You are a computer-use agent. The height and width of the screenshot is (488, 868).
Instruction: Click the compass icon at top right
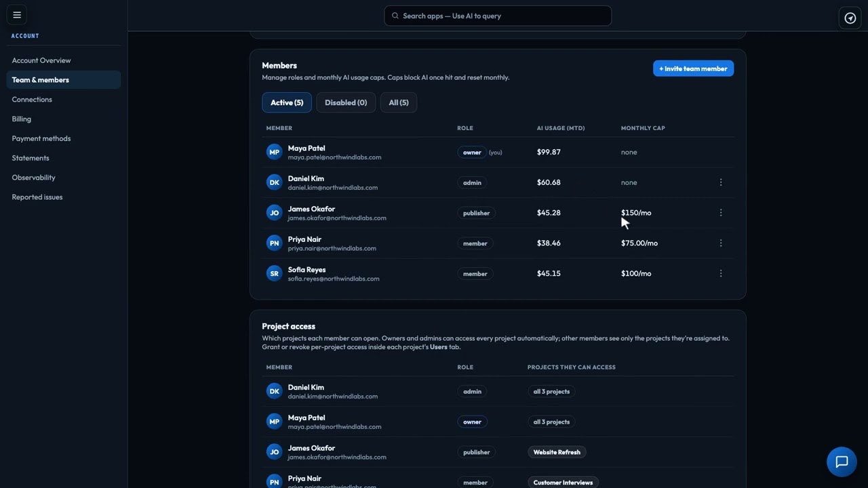[850, 18]
